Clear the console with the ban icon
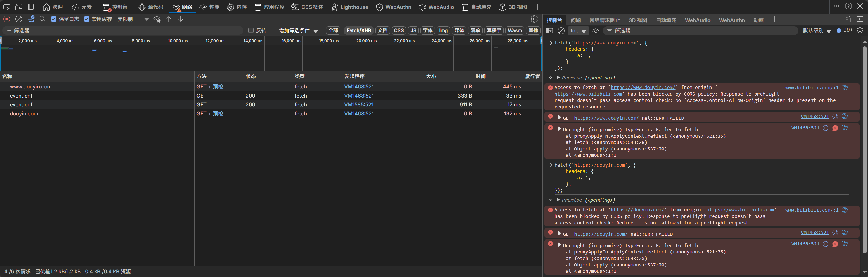The width and height of the screenshot is (868, 277). [x=561, y=31]
